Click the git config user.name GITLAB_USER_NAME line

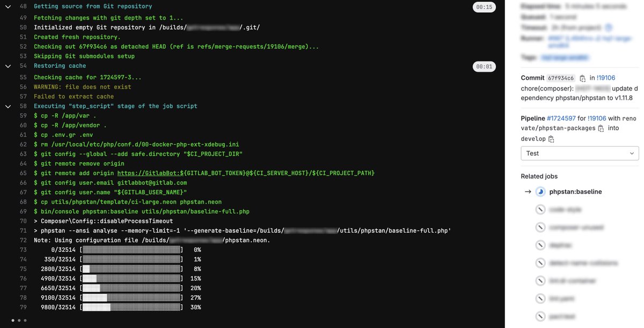[110, 192]
